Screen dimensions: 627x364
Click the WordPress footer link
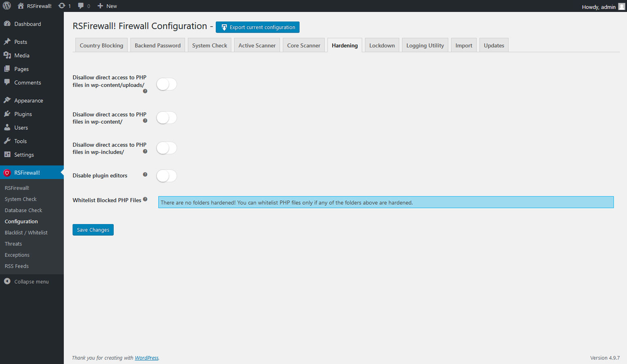(x=146, y=358)
